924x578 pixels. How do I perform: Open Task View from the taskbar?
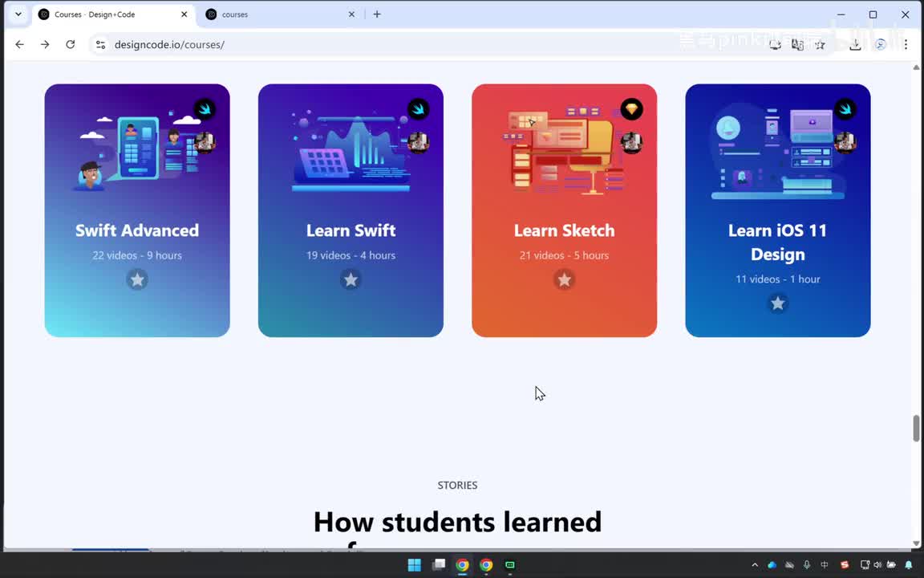tap(439, 565)
